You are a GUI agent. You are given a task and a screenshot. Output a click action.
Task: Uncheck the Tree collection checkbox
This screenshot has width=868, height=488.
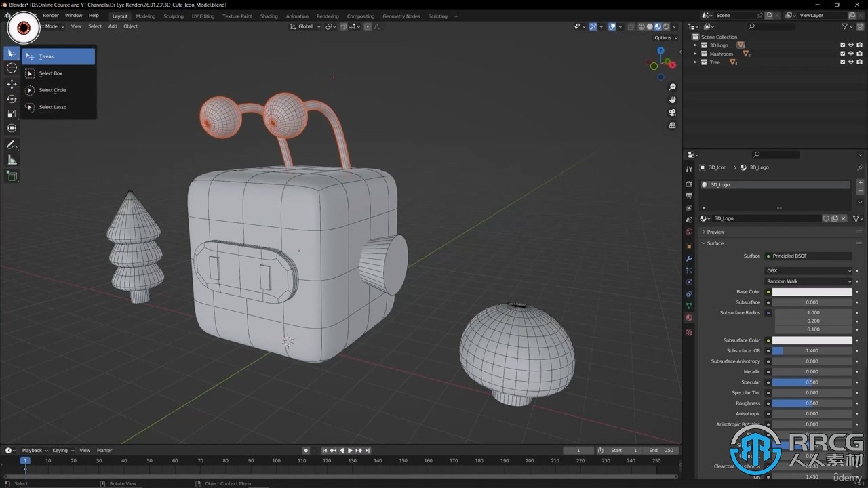(x=843, y=62)
